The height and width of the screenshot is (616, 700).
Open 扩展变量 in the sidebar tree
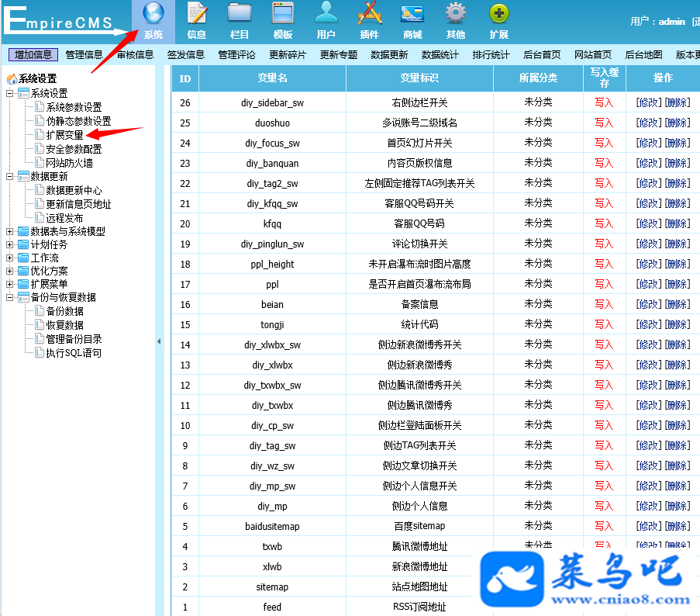65,135
